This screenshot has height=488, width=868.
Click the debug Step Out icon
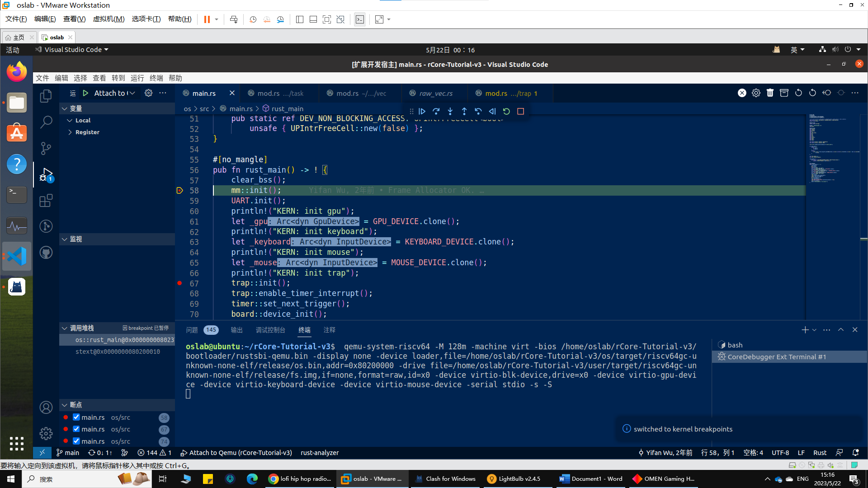464,111
